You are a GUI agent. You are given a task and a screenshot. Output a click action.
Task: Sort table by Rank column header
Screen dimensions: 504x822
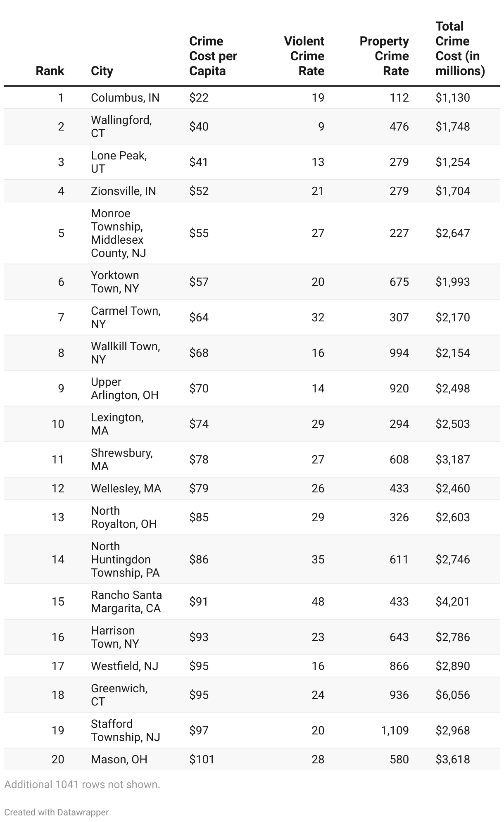click(x=50, y=71)
